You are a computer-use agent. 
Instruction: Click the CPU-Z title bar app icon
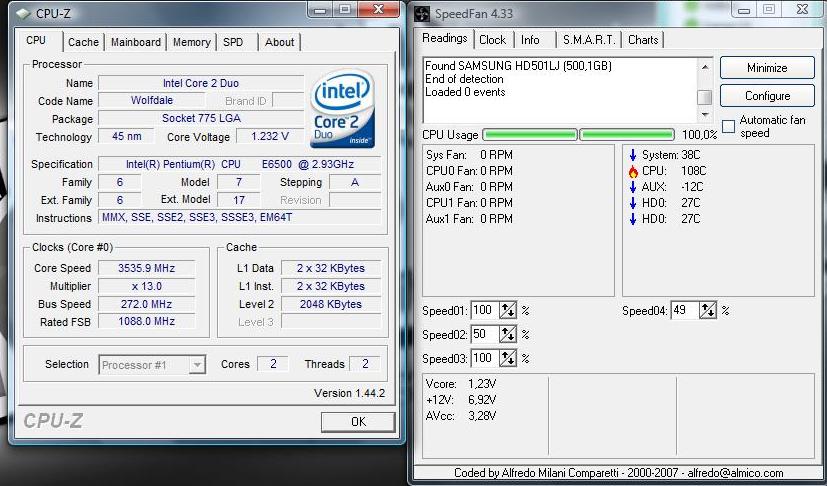23,14
